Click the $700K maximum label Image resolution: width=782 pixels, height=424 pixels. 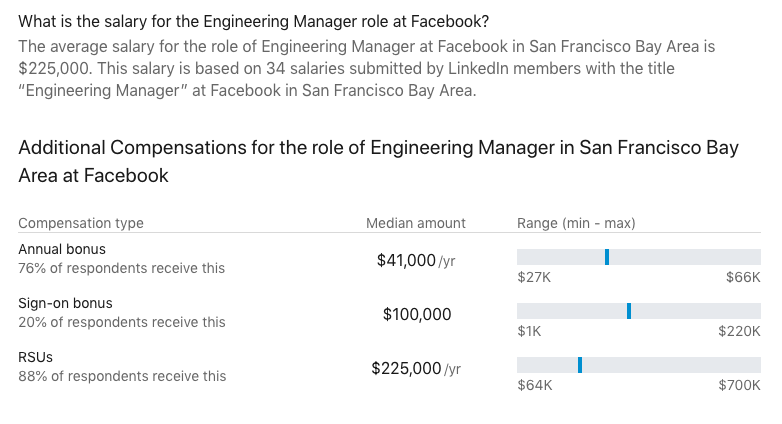(739, 385)
